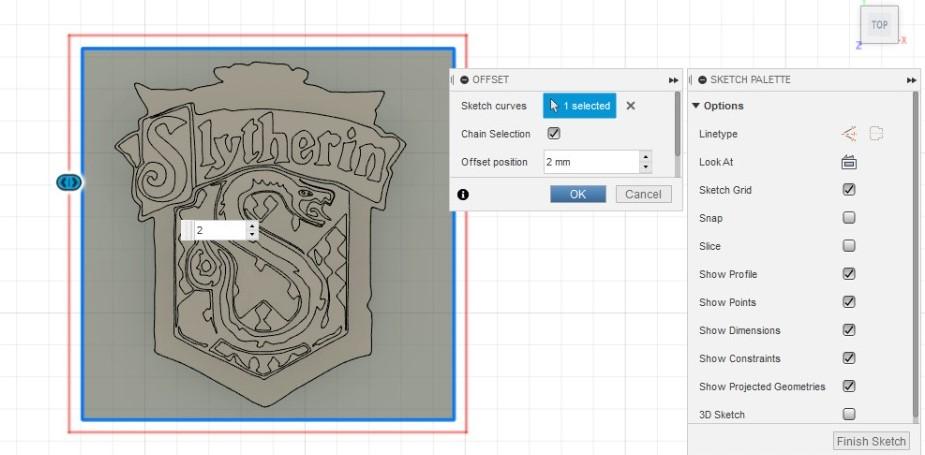Confirm the offset with OK

tap(578, 194)
